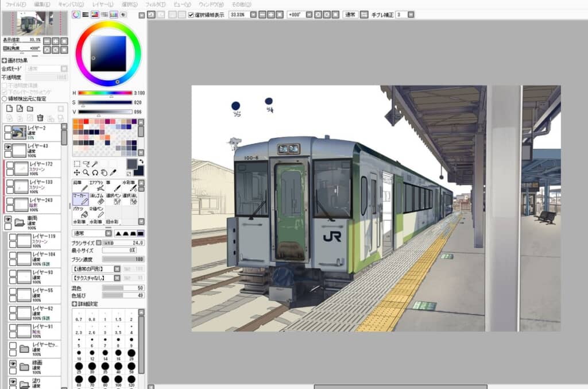Select the rotate view tool
588x389 pixels.
pos(95,172)
